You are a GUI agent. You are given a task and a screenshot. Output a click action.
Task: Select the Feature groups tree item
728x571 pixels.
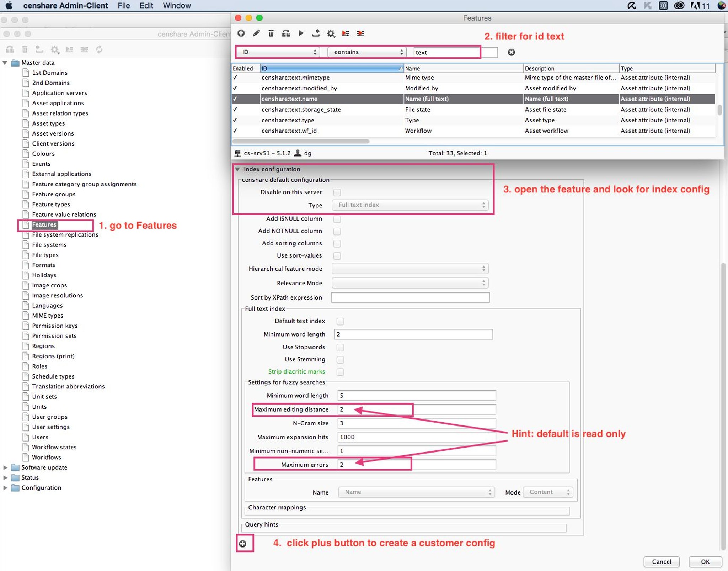[x=54, y=194]
